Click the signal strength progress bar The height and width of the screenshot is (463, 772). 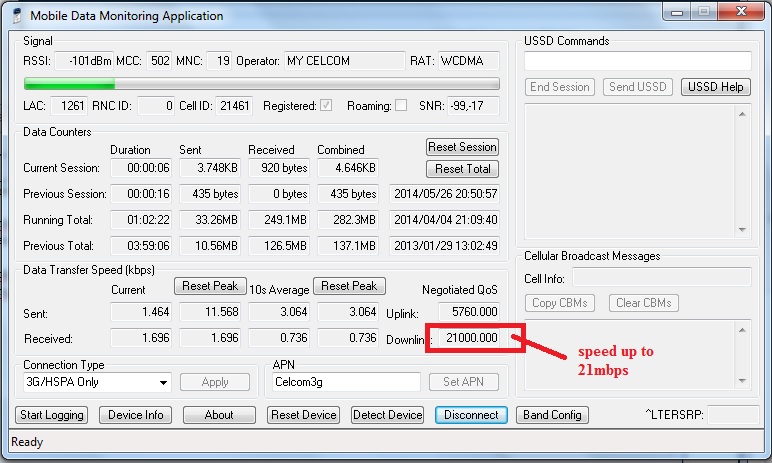[262, 84]
